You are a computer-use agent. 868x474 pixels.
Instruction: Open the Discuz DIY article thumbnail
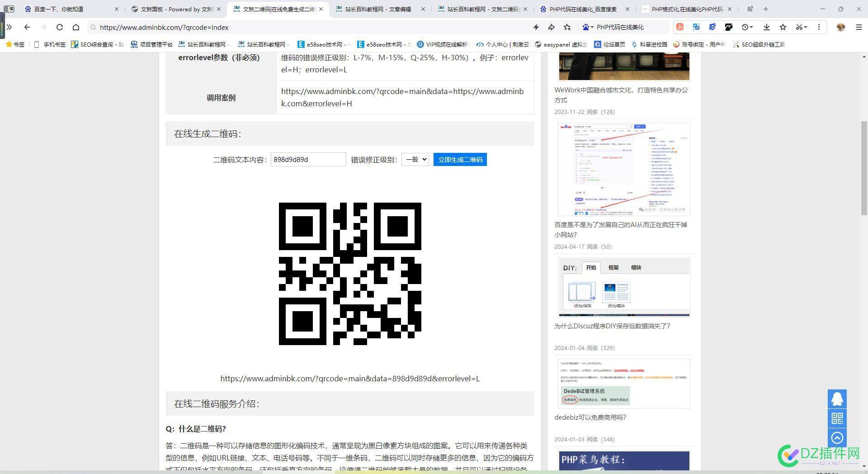pyautogui.click(x=624, y=287)
